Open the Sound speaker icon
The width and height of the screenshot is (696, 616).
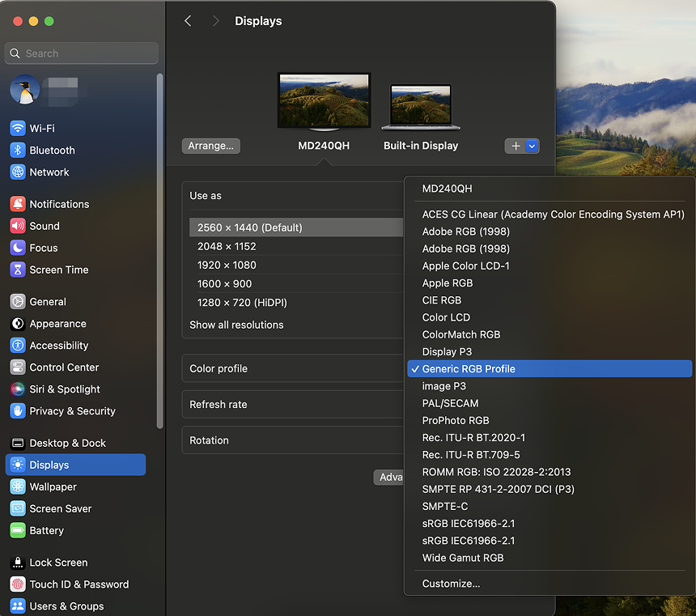pyautogui.click(x=18, y=226)
